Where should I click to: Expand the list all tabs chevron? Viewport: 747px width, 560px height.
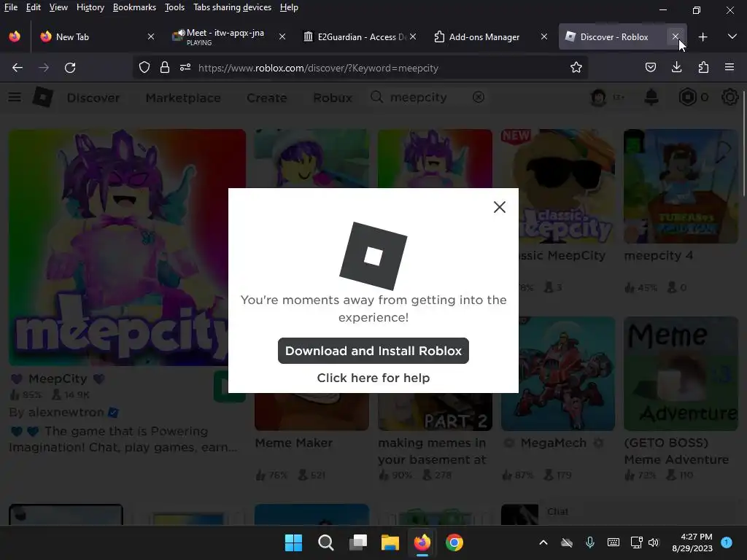[732, 36]
